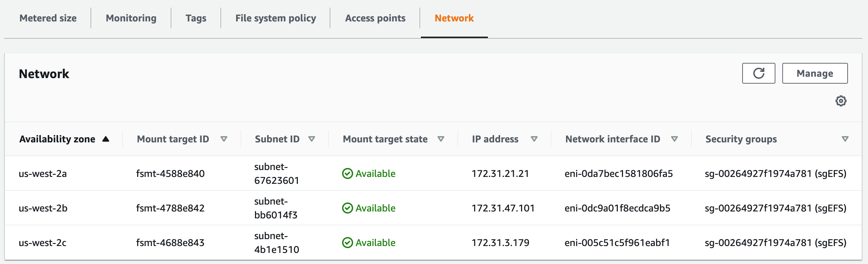Click security group sgEFS in us-west-2a row
This screenshot has height=264, width=868.
[x=776, y=173]
